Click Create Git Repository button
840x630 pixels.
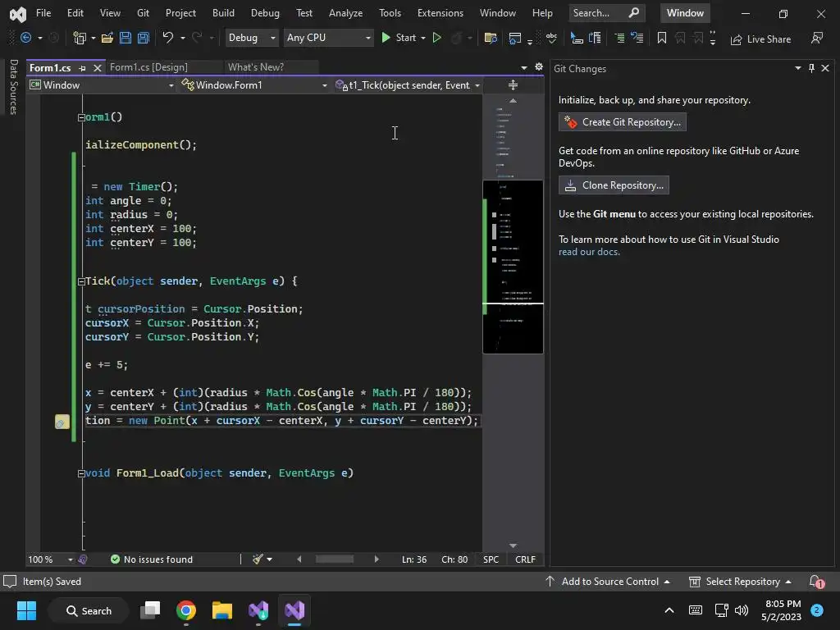[x=622, y=122]
